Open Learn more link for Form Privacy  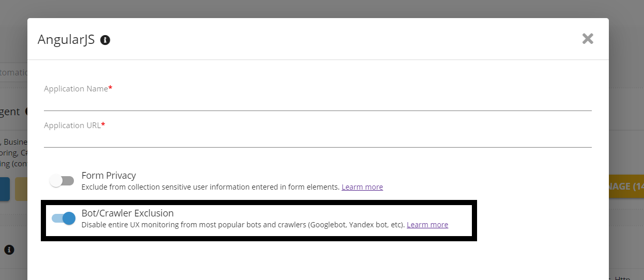(362, 187)
